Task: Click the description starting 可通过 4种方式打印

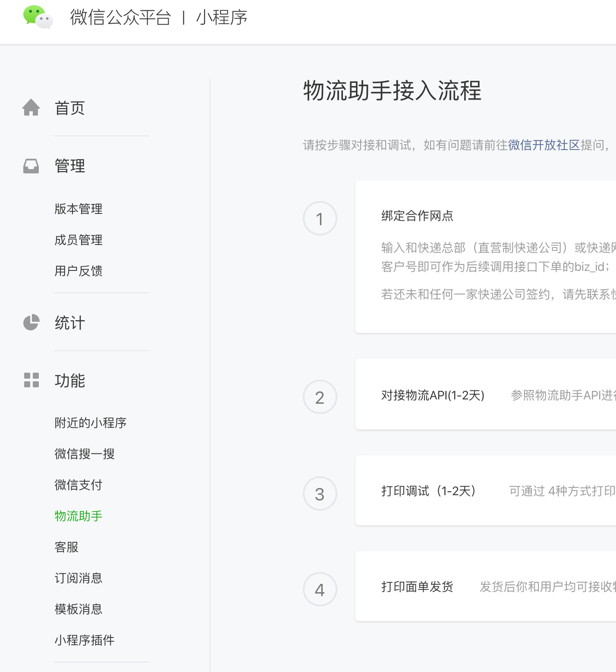Action: 563,491
